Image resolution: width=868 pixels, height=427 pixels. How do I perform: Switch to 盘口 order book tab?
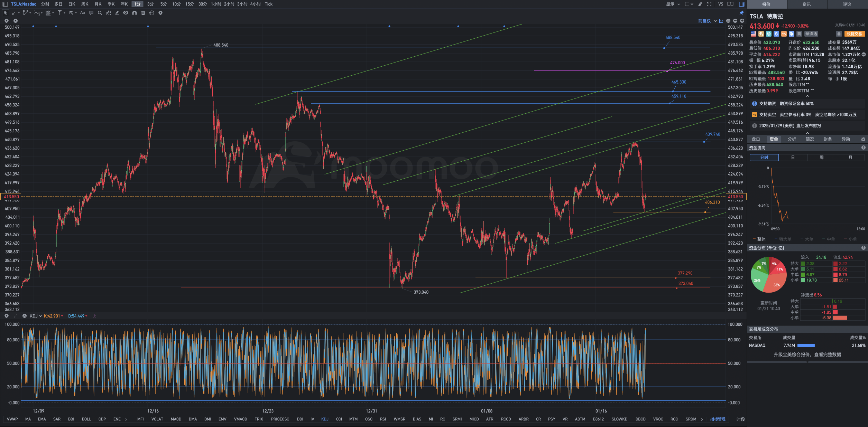[756, 139]
